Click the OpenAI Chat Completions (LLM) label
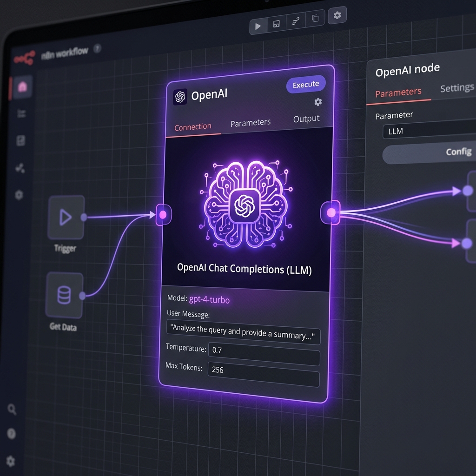476x476 pixels. pyautogui.click(x=245, y=269)
